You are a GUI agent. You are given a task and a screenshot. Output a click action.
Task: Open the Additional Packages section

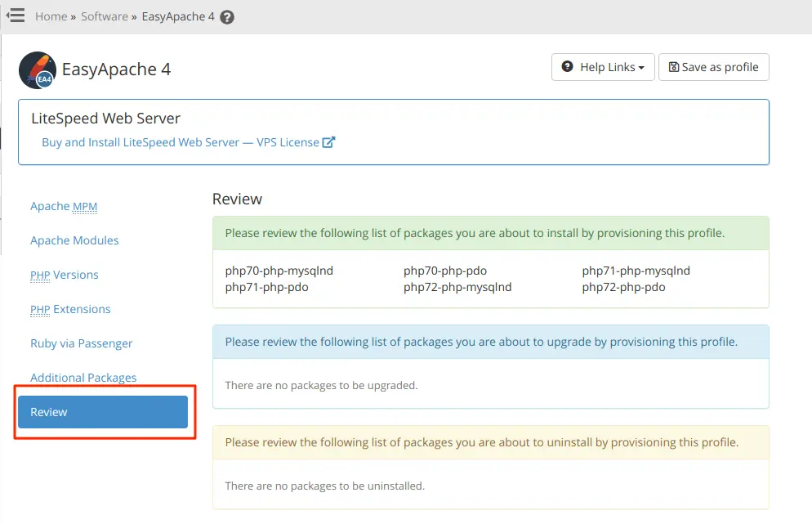click(83, 378)
